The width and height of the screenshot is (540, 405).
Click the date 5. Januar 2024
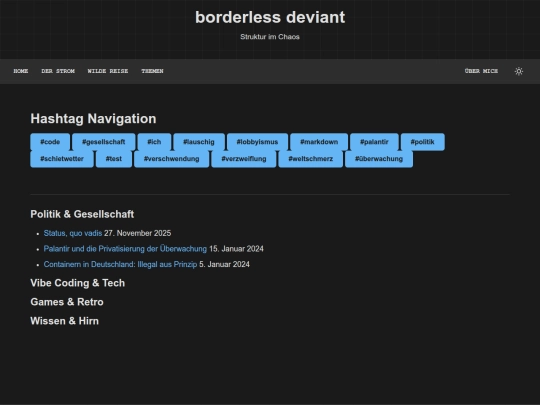(x=225, y=264)
